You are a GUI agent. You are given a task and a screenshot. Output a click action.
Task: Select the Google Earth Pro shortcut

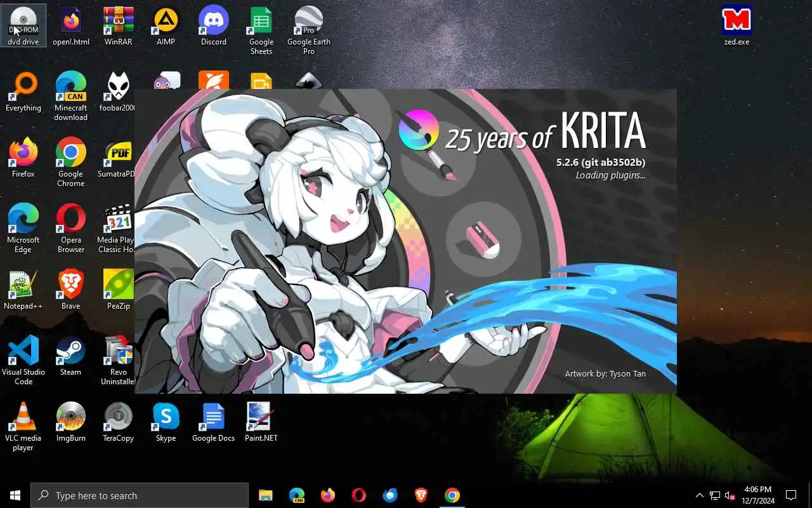click(x=309, y=30)
